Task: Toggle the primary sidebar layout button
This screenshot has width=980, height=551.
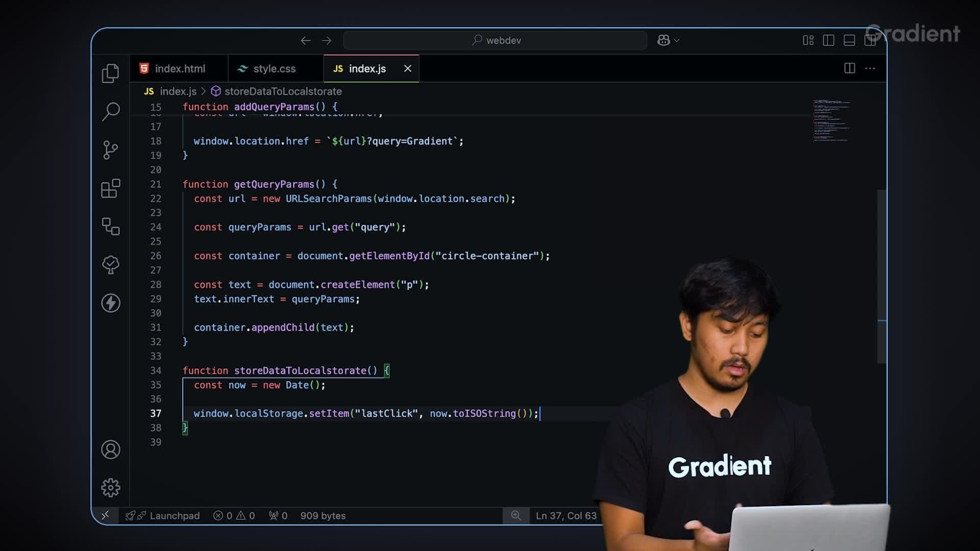Action: [x=828, y=40]
